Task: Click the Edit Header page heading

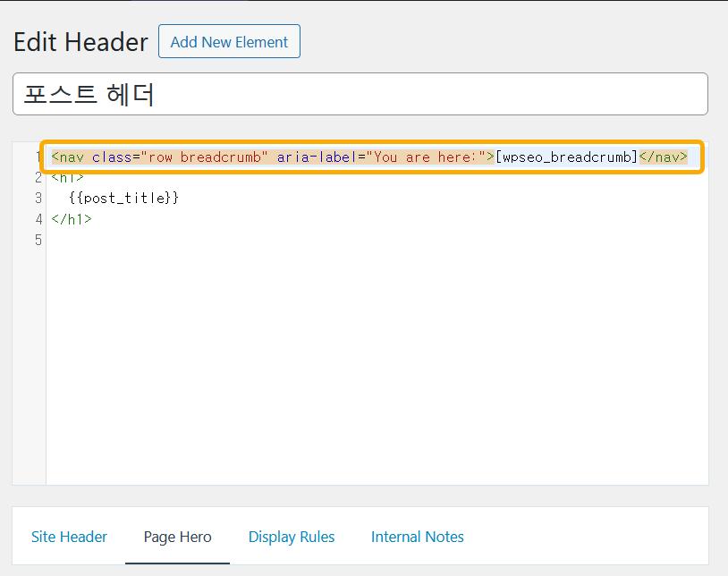Action: tap(80, 42)
